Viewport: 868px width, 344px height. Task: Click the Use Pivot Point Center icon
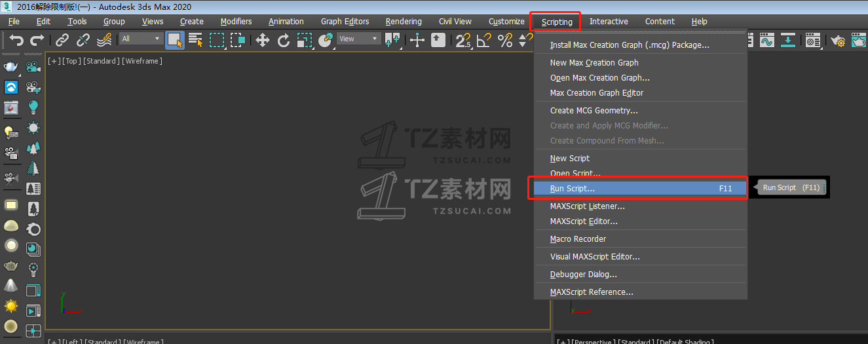click(x=393, y=40)
